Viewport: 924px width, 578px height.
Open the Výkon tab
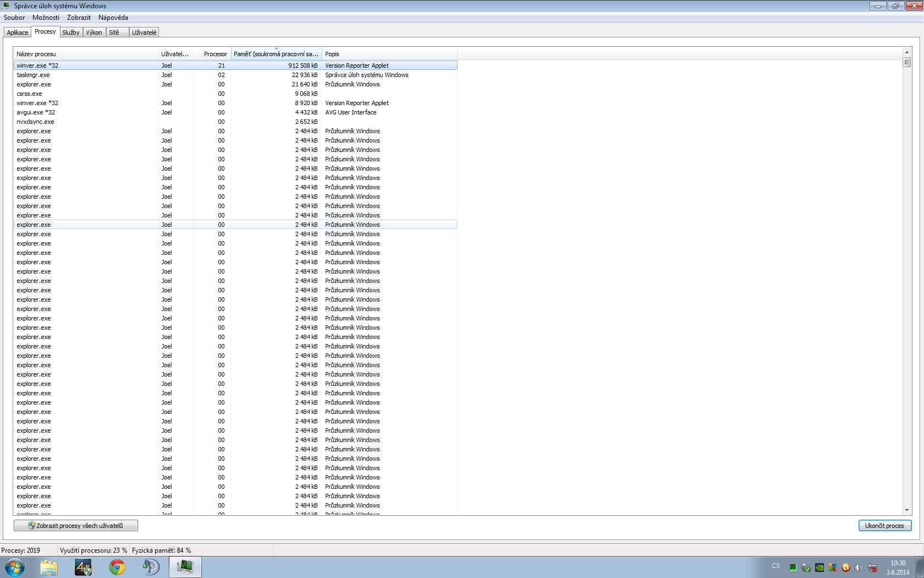[94, 32]
